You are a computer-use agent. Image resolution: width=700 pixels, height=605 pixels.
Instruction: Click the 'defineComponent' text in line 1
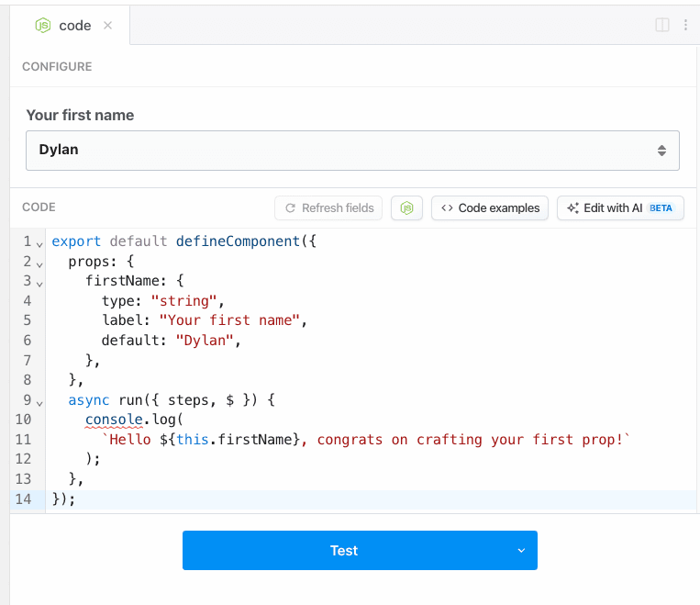[238, 241]
